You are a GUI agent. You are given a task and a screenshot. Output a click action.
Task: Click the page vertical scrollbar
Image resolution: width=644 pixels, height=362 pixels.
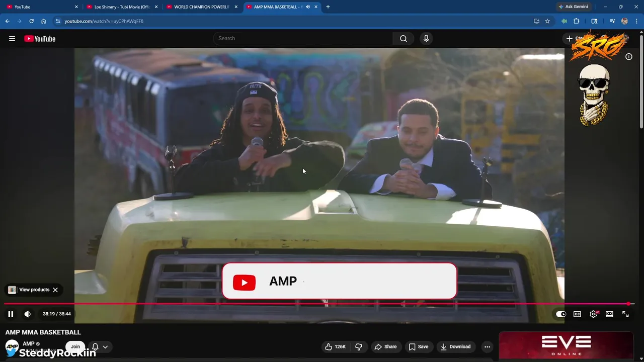[641, 80]
